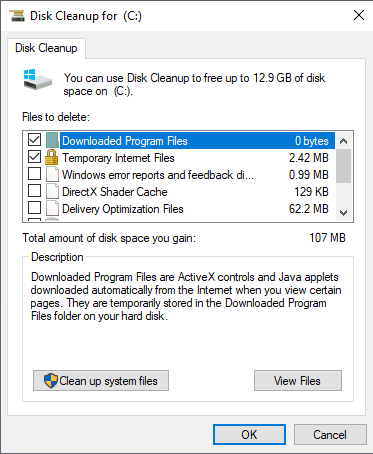Dismiss the dialog with Cancel
Image resolution: width=373 pixels, height=454 pixels.
(x=330, y=435)
